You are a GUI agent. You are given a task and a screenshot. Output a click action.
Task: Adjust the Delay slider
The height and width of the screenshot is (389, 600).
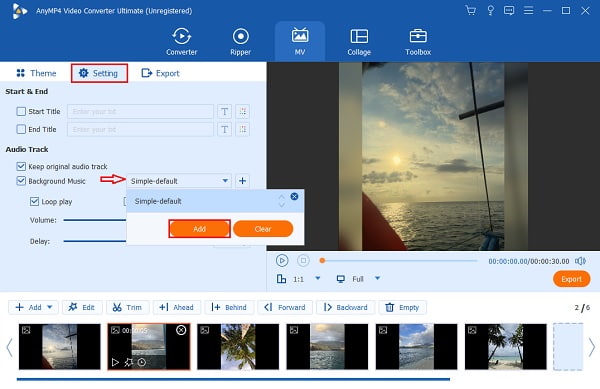coord(95,241)
